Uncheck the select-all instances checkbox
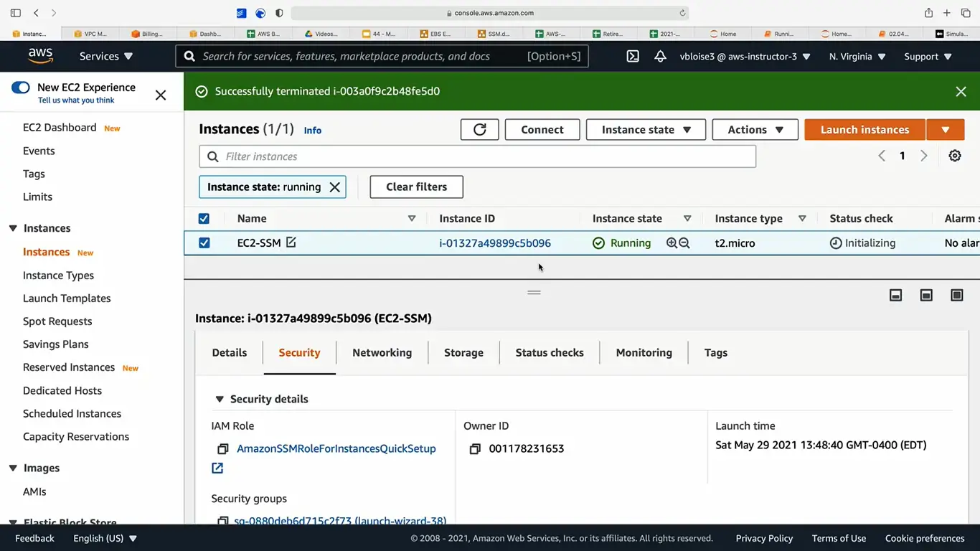This screenshot has height=551, width=980. pos(204,219)
